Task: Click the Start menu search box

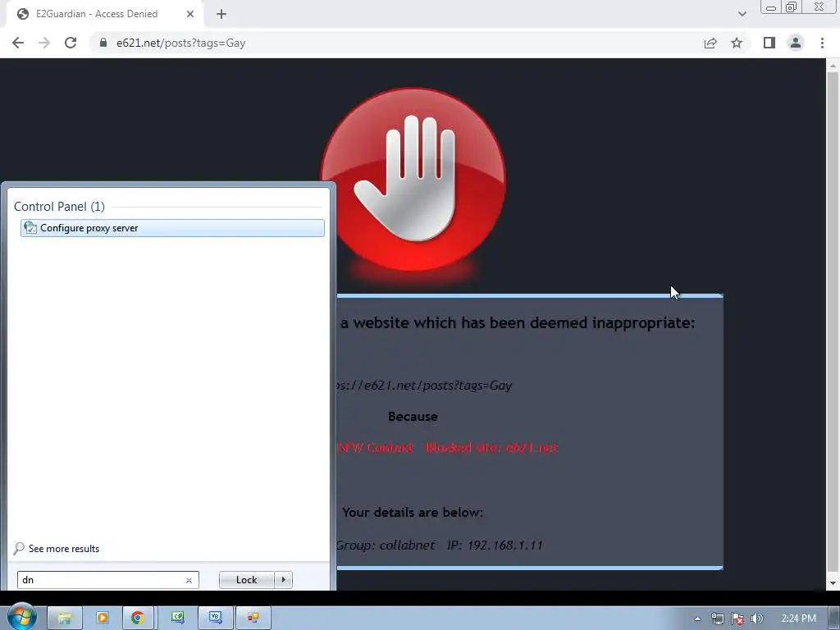Action: point(107,580)
